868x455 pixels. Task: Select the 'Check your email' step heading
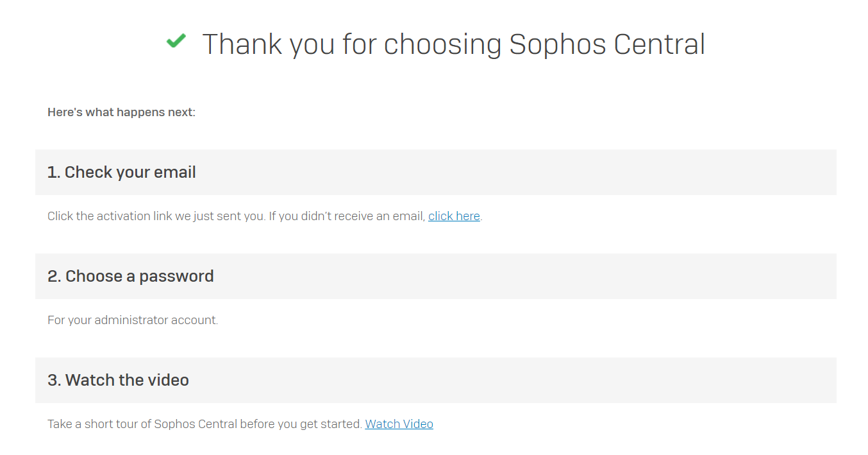121,172
